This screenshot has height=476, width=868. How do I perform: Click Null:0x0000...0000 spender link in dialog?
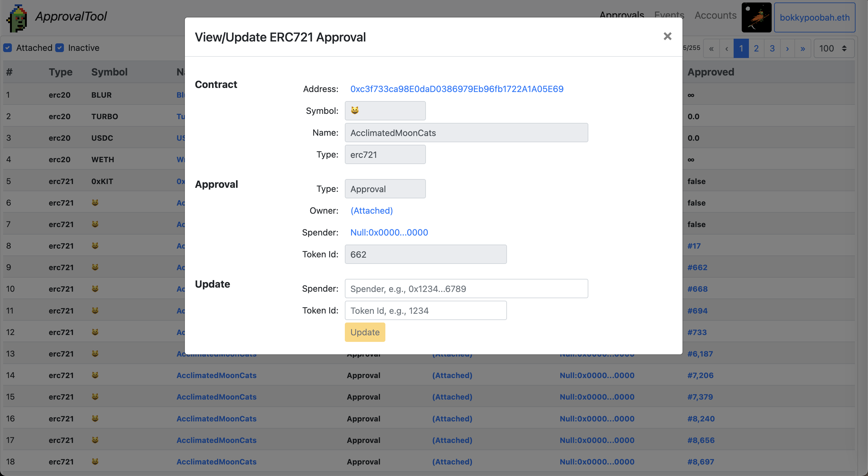389,232
